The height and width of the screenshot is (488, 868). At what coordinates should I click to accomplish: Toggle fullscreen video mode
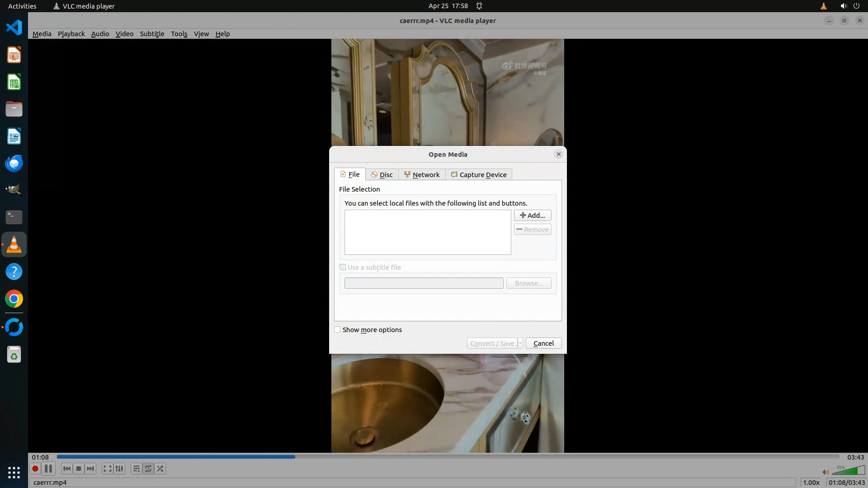(x=107, y=469)
